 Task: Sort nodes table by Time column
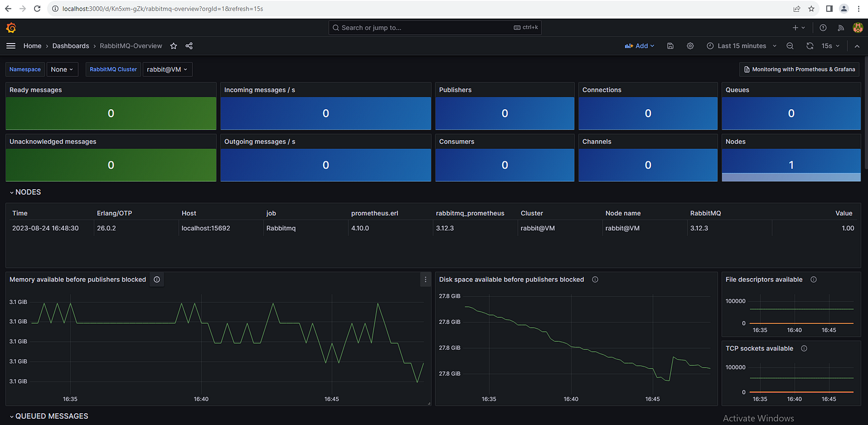point(20,213)
